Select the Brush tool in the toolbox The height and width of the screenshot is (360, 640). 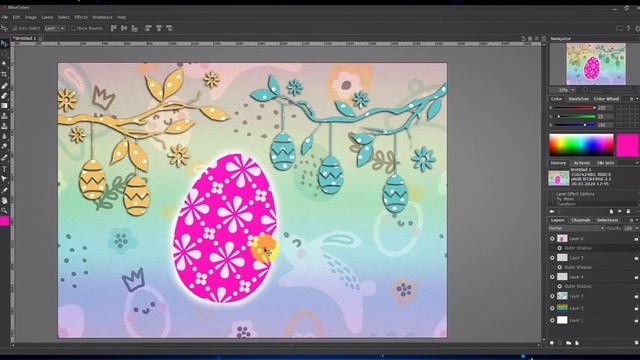[4, 86]
